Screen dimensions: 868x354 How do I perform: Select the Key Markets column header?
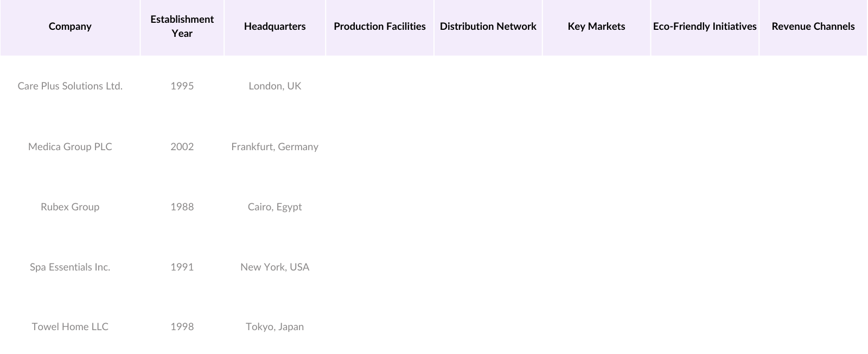point(596,27)
